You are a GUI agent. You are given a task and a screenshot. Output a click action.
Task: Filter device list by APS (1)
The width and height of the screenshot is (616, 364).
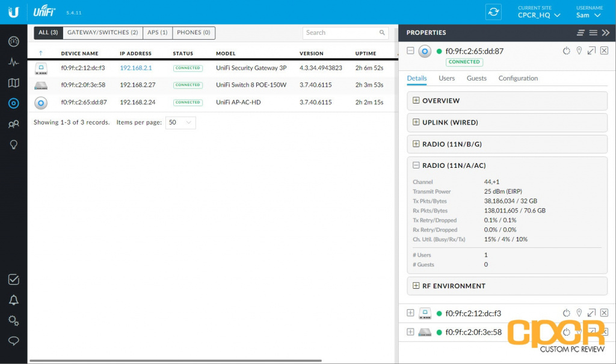click(158, 32)
